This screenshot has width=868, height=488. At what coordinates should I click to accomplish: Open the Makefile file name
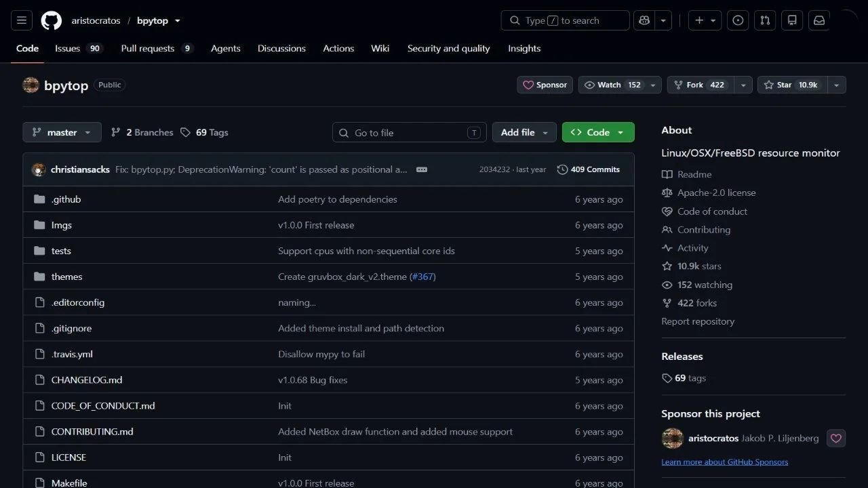click(69, 483)
